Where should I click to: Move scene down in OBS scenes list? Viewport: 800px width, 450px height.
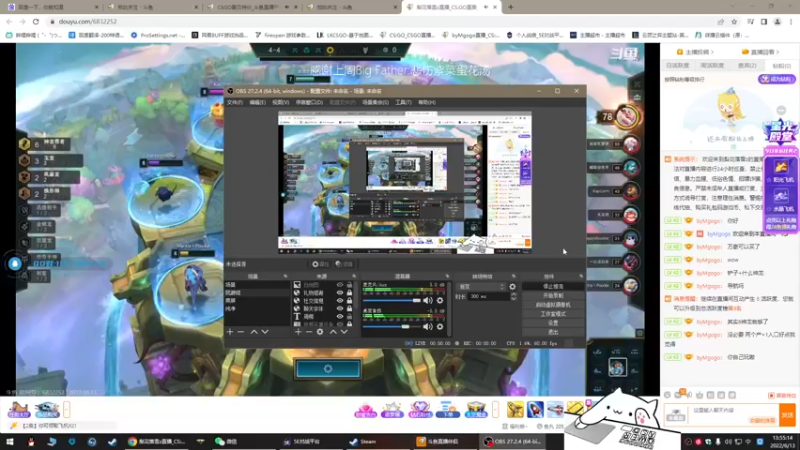tap(265, 332)
